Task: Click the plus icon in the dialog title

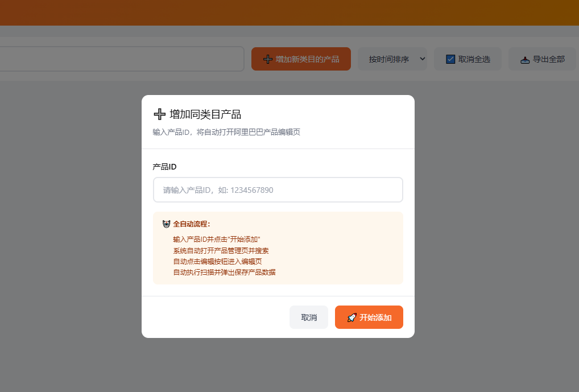Action: (159, 114)
